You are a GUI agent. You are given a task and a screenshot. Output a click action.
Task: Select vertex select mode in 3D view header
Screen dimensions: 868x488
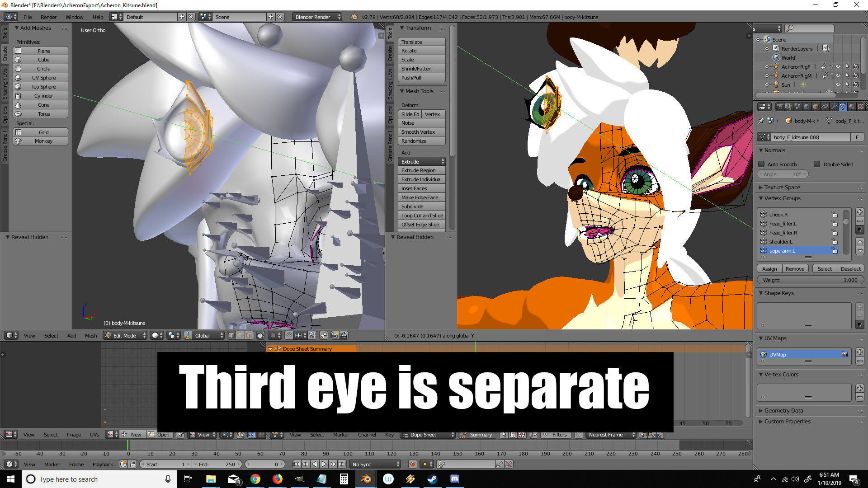click(231, 335)
